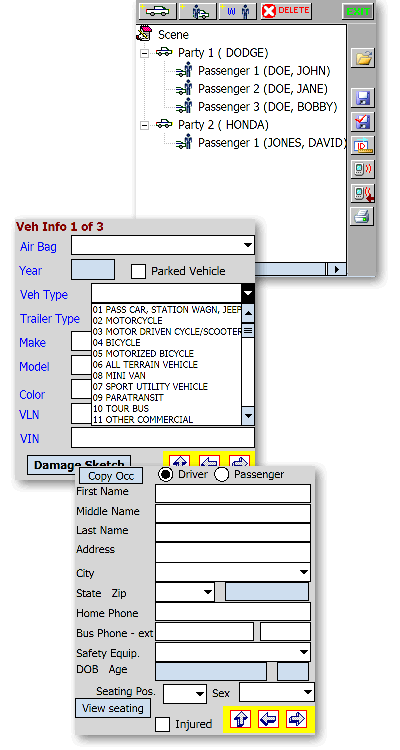The height and width of the screenshot is (750, 400).
Task: Tick the Injured checkbox
Action: pyautogui.click(x=163, y=724)
